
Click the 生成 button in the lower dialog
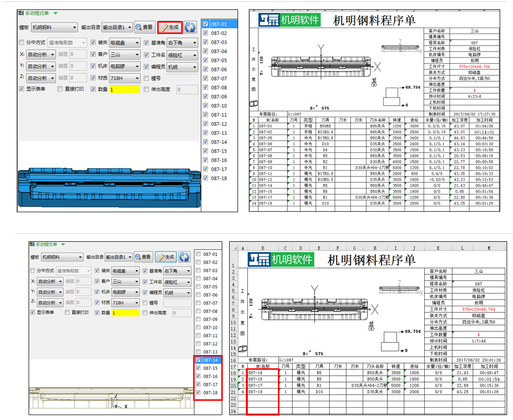166,257
